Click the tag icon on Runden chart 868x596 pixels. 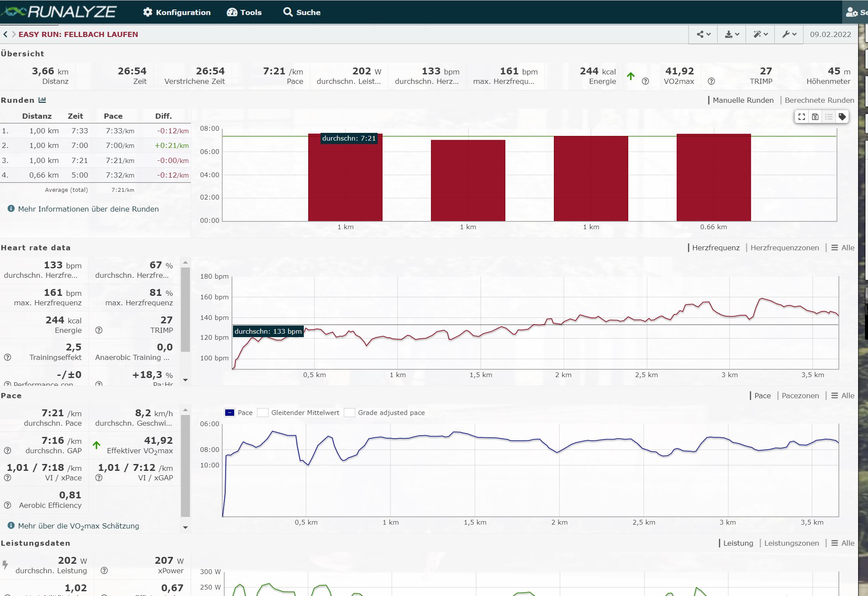pos(842,117)
